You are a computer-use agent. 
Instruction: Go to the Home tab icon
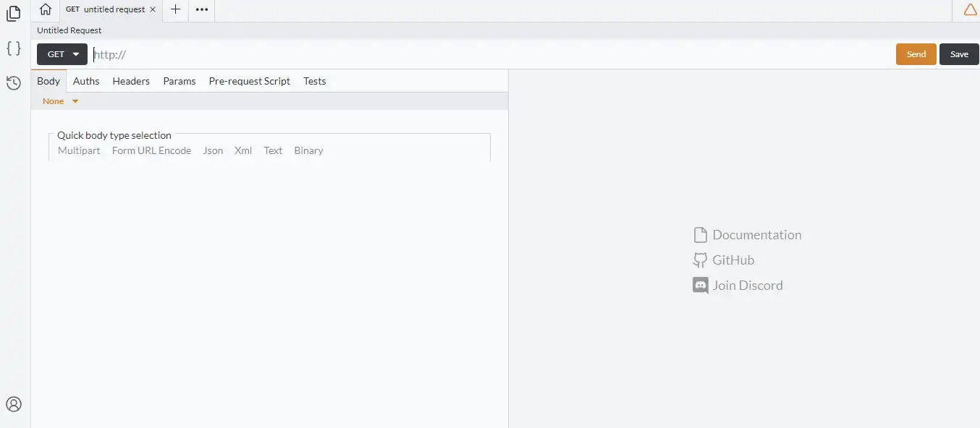tap(46, 9)
